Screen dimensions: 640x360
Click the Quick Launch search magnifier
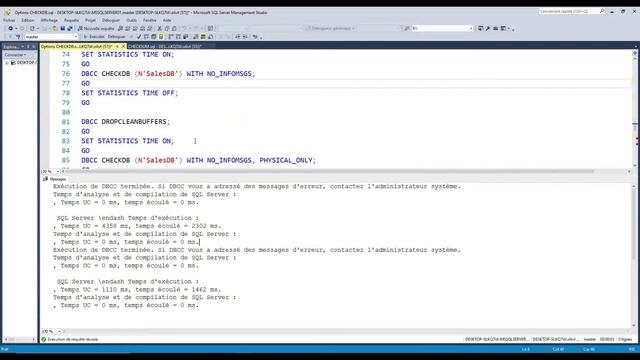(602, 11)
